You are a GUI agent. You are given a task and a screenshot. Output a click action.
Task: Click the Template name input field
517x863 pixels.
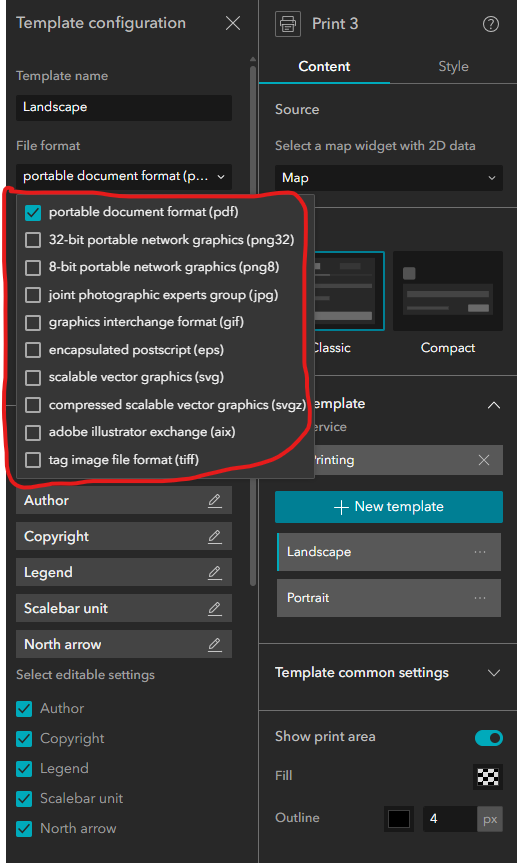[124, 107]
